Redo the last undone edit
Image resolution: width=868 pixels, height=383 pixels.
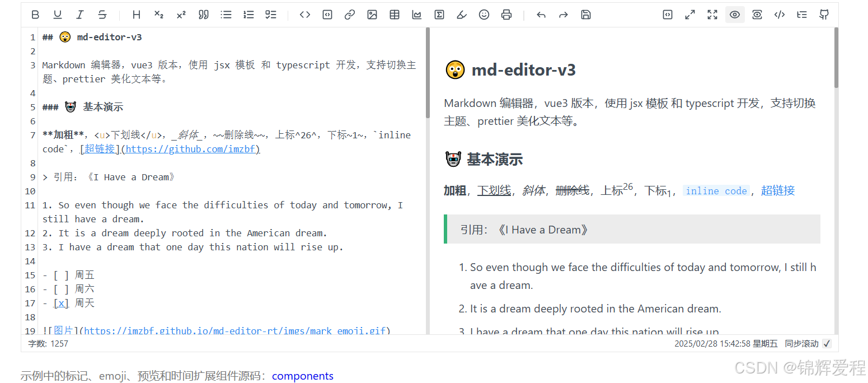[564, 15]
